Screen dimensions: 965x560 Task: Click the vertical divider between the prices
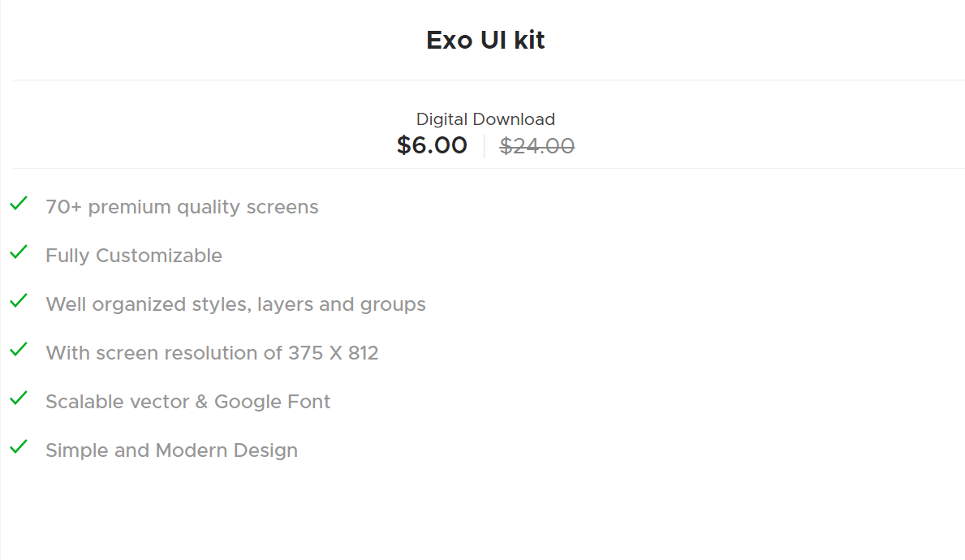[x=484, y=146]
